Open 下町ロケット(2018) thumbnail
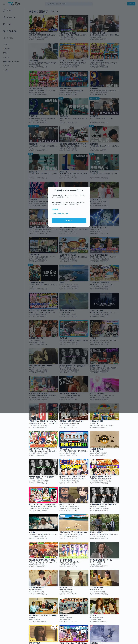The width and height of the screenshot is (138, 644). (x=104, y=23)
